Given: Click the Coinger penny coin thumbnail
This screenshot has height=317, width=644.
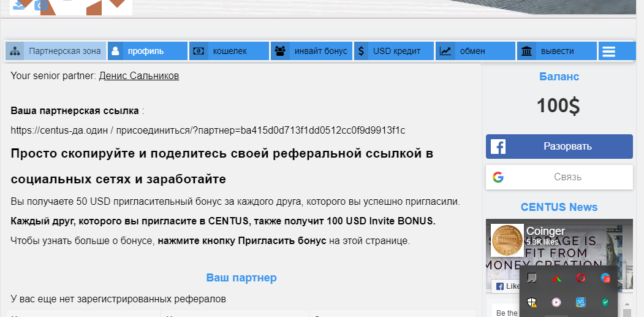Looking at the screenshot, I should (x=507, y=240).
